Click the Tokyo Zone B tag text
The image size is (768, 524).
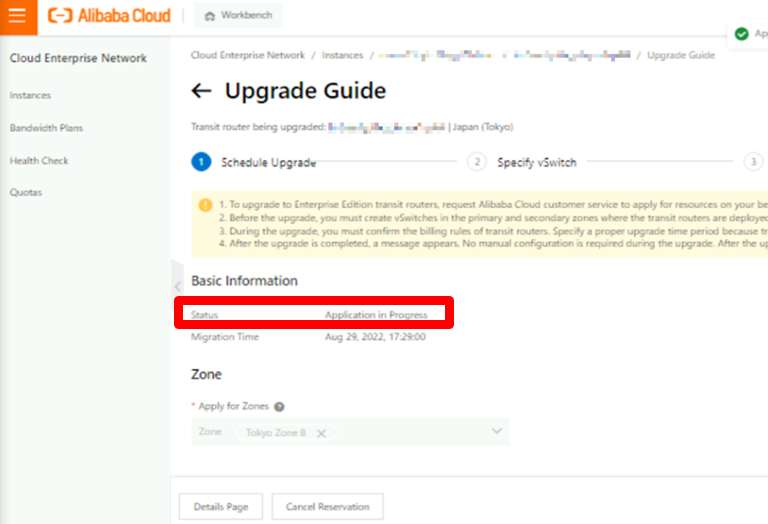point(276,432)
